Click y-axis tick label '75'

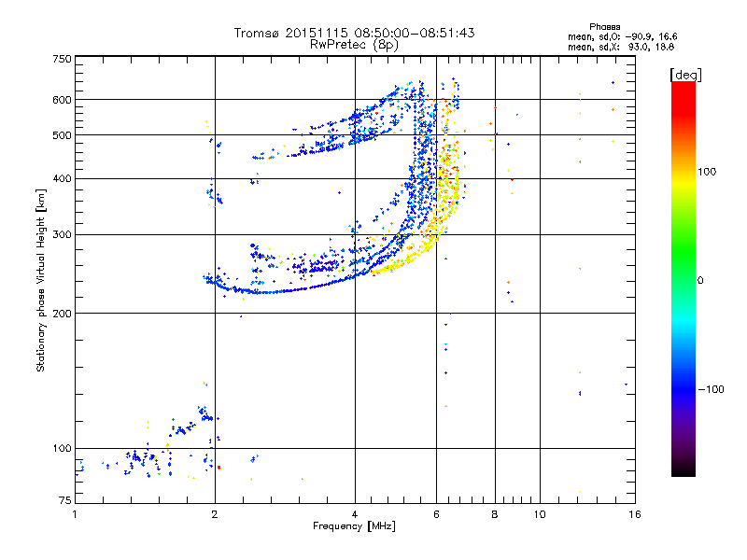[65, 500]
